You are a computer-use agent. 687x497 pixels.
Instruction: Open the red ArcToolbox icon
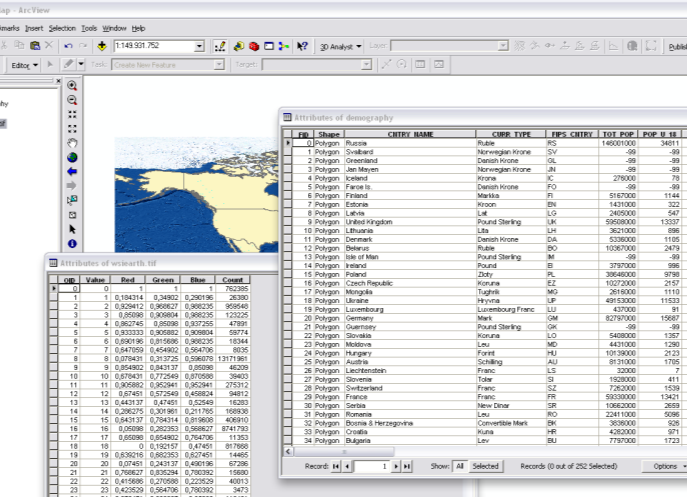(254, 46)
